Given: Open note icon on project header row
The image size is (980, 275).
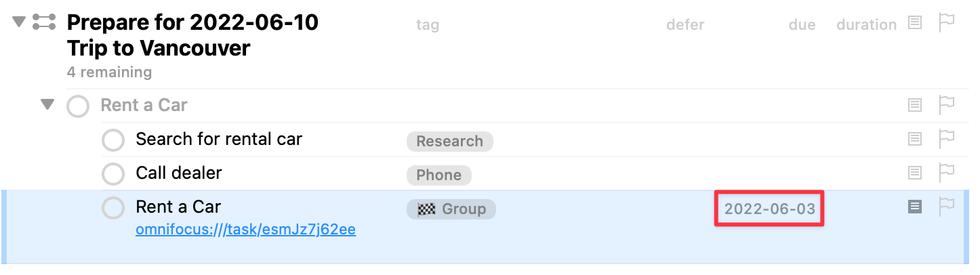Looking at the screenshot, I should click(x=915, y=23).
